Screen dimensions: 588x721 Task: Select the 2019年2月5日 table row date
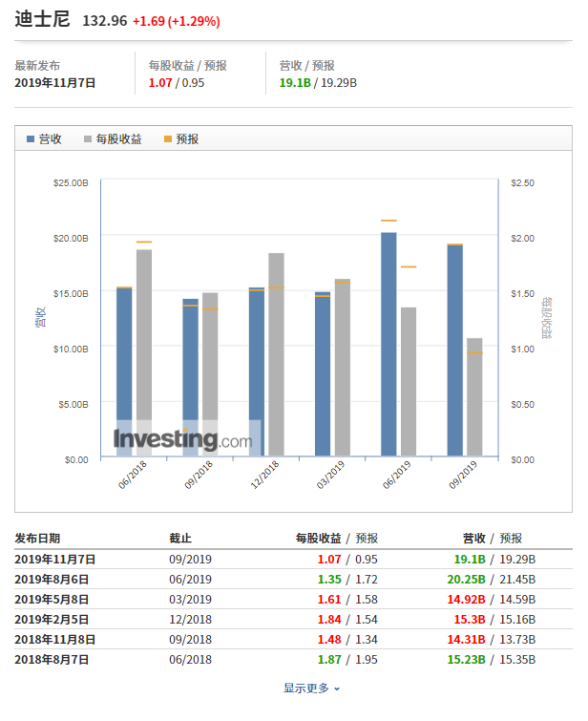(52, 620)
